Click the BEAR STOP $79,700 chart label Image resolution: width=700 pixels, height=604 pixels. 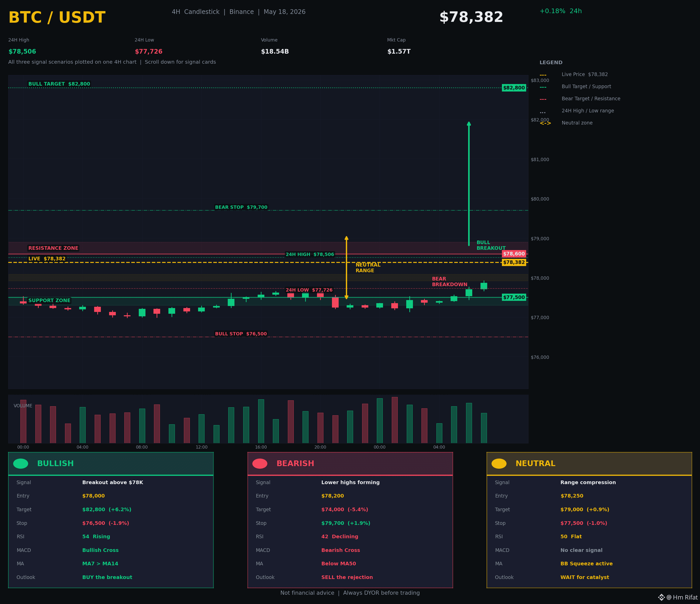241,207
